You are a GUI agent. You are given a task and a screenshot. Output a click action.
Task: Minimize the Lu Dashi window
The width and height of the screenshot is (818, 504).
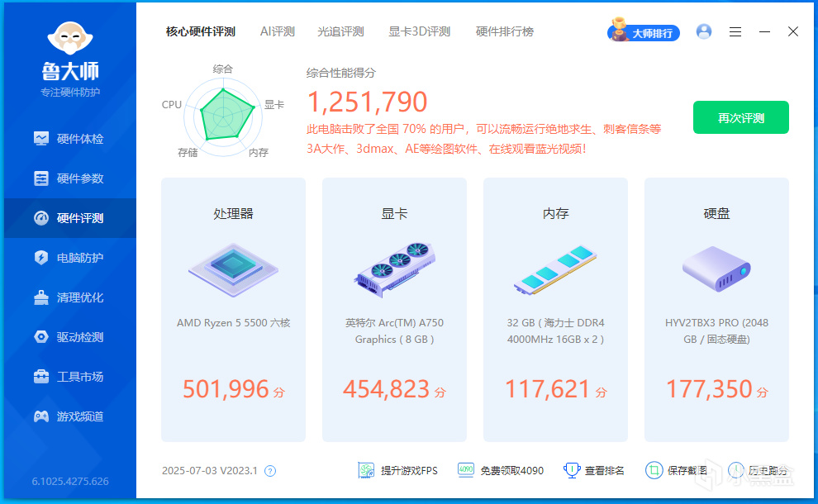764,32
